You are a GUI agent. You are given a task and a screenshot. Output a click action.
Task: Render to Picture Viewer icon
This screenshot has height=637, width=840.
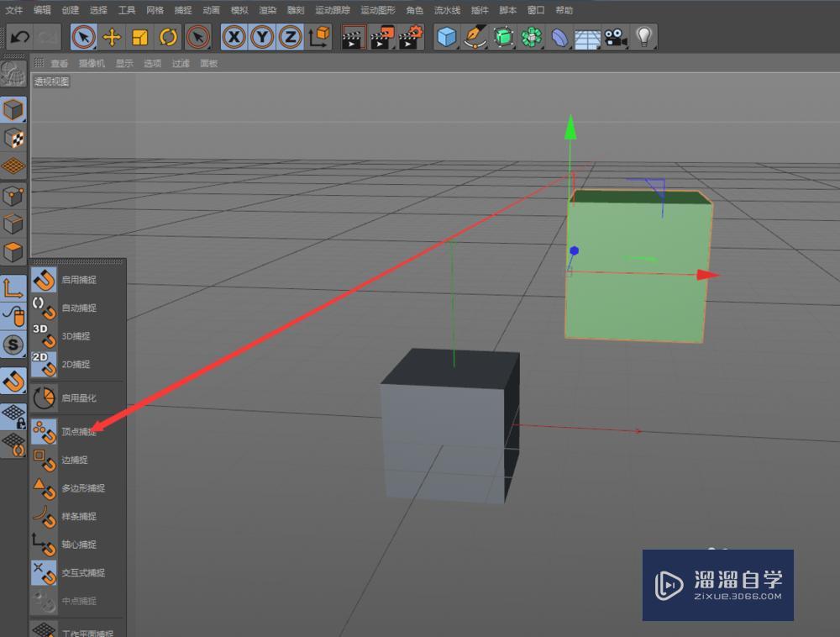[x=382, y=37]
